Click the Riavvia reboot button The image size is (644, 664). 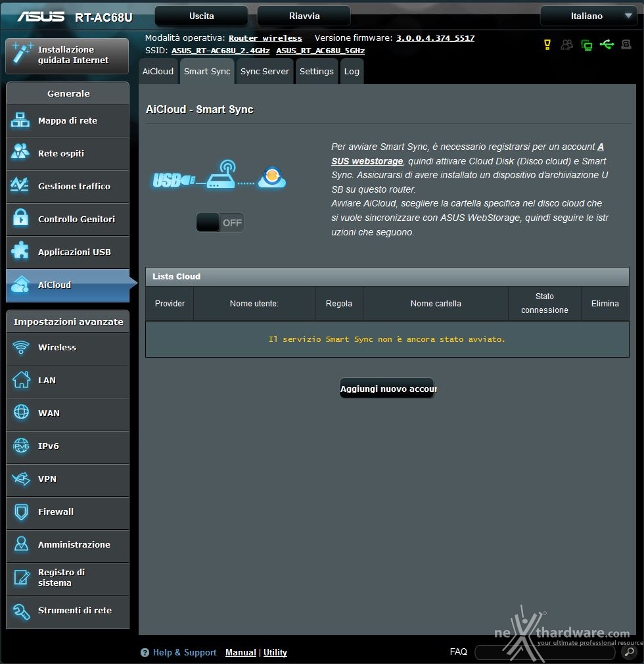coord(304,16)
